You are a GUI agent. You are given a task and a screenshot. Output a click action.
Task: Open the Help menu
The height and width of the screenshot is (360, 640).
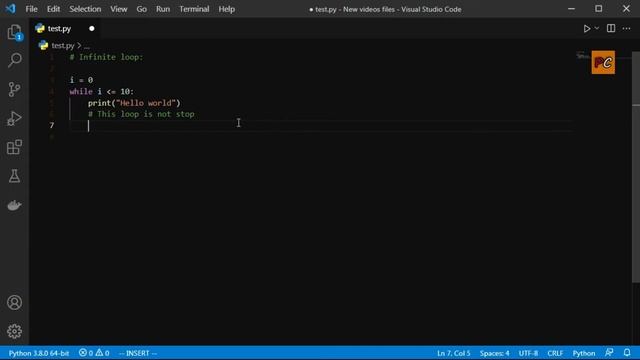tap(227, 9)
